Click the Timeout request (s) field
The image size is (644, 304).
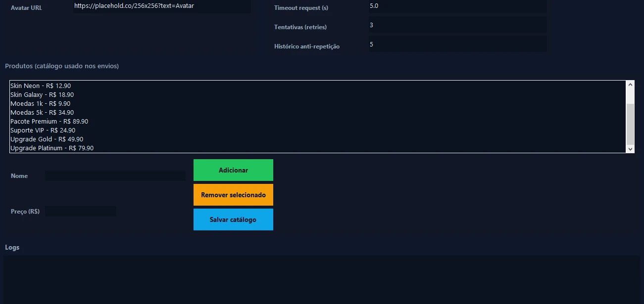(x=457, y=7)
